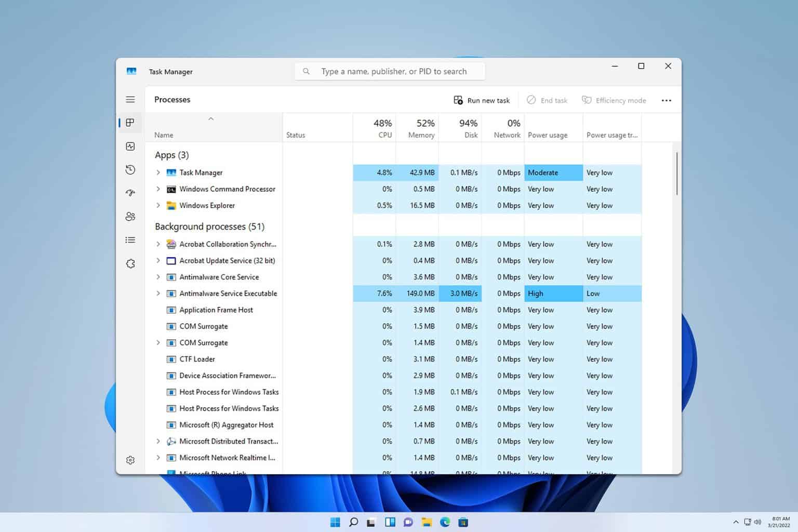The width and height of the screenshot is (798, 532).
Task: Open taskbar Search
Action: point(353,522)
